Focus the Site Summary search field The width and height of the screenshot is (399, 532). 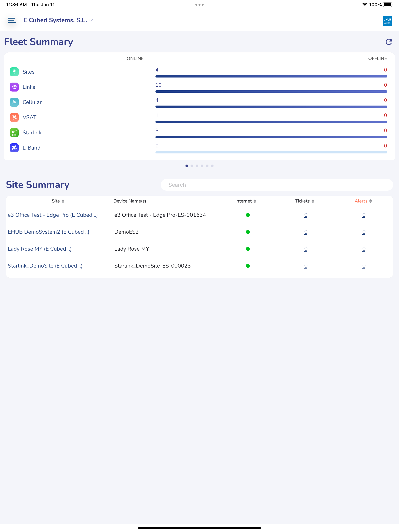click(x=277, y=185)
